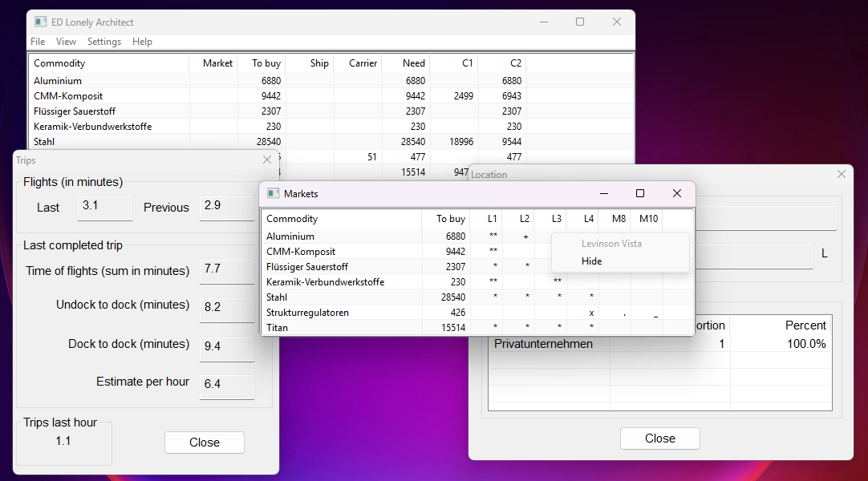Click the Carrier value 51
868x481 pixels.
point(372,157)
